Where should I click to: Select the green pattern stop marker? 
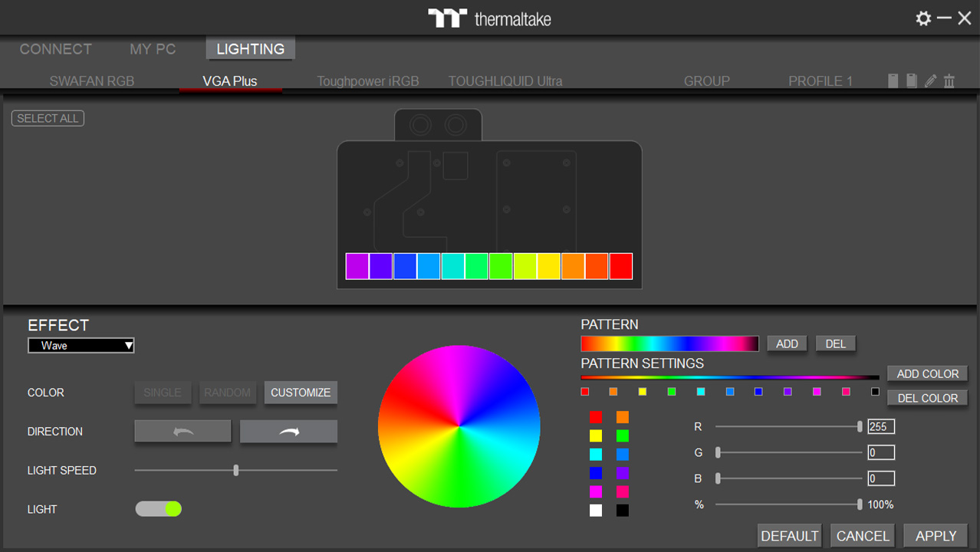click(672, 392)
